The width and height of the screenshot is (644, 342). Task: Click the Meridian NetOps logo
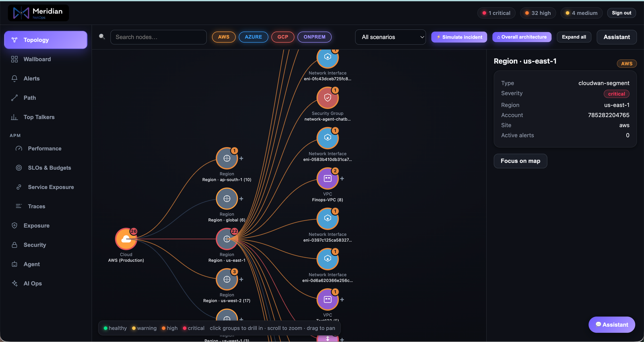click(x=38, y=13)
